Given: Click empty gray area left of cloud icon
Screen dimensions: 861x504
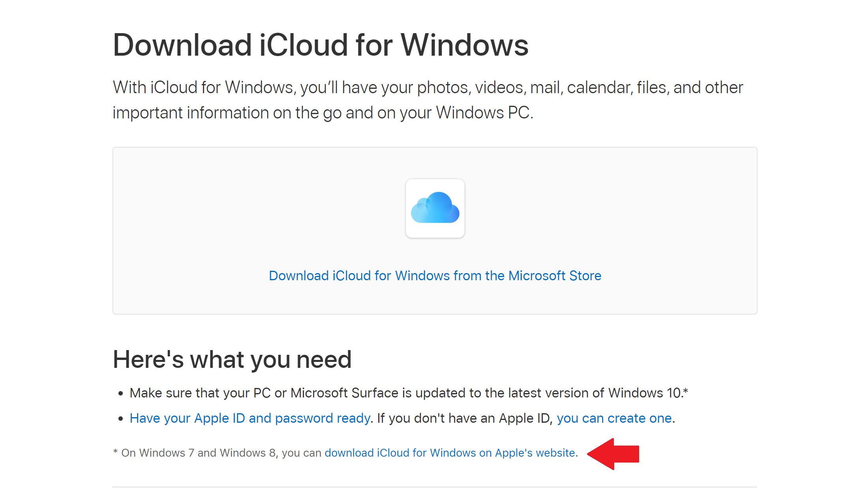Looking at the screenshot, I should coord(257,209).
